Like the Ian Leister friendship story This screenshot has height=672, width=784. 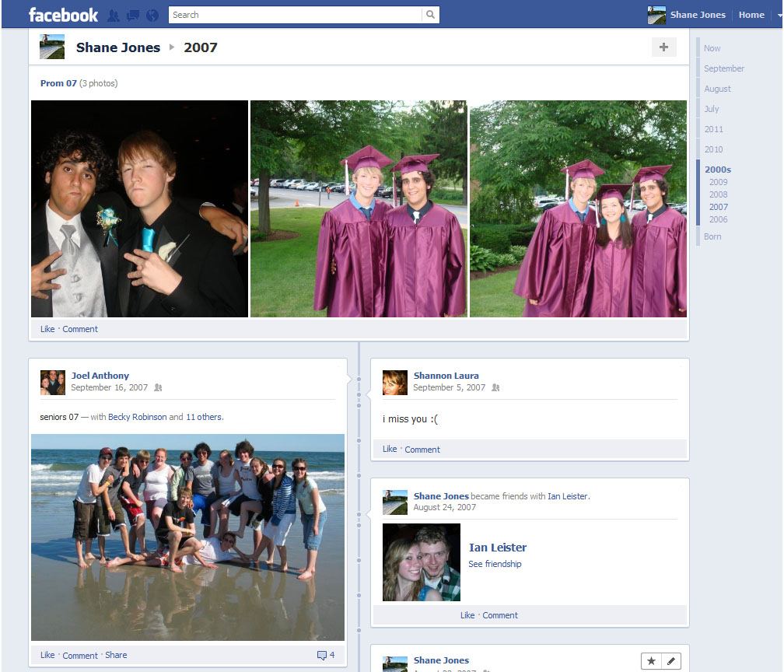pos(467,615)
